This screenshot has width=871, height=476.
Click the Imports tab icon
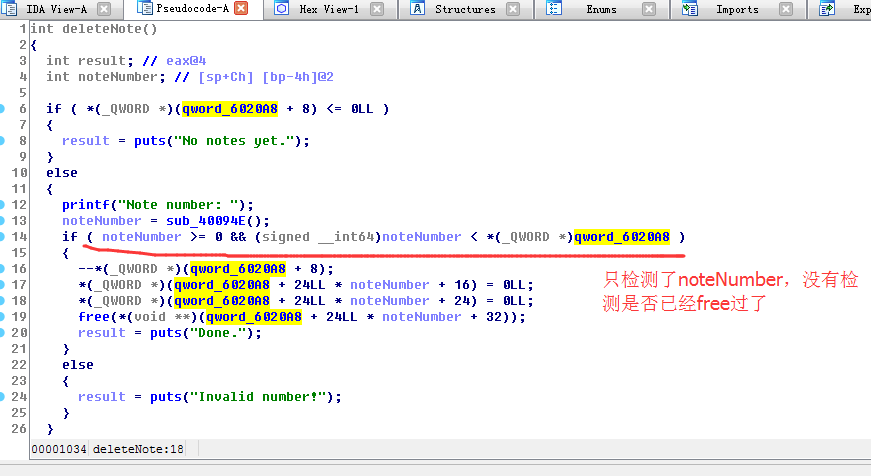[690, 9]
